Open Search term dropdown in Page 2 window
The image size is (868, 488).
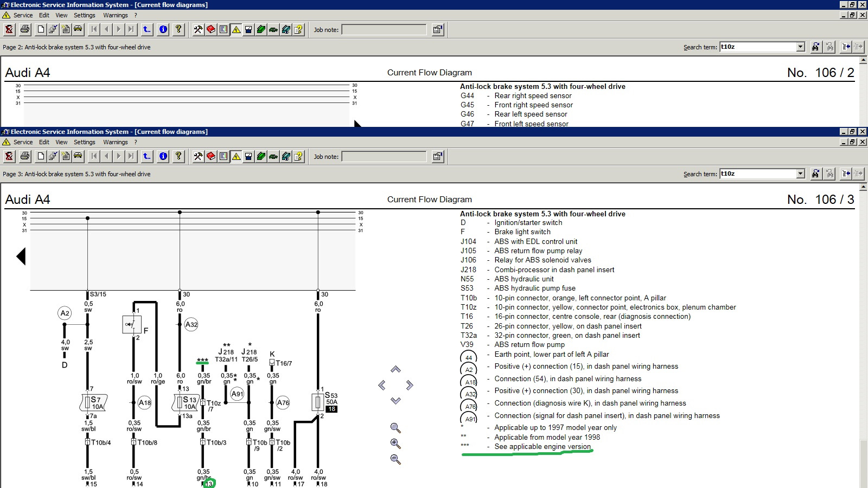(800, 47)
